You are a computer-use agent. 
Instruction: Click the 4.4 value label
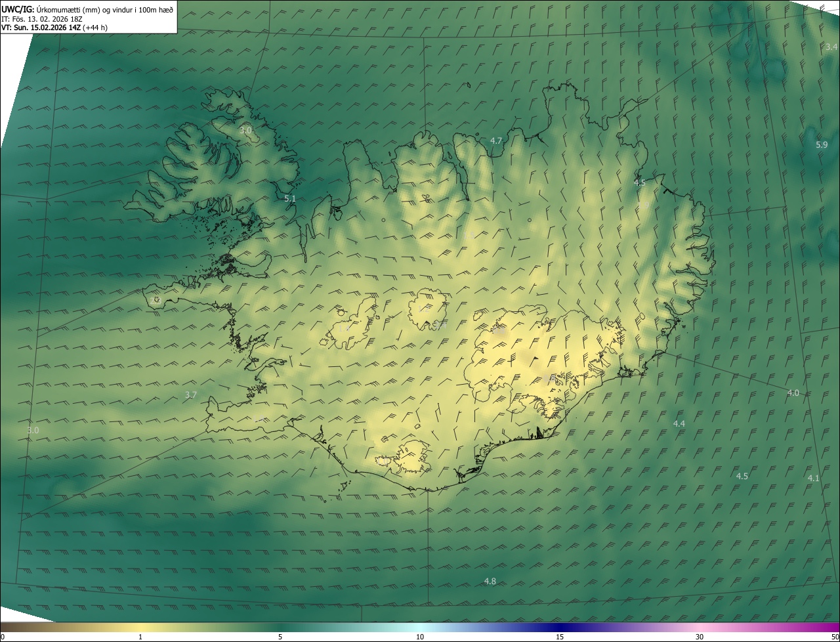coord(679,423)
